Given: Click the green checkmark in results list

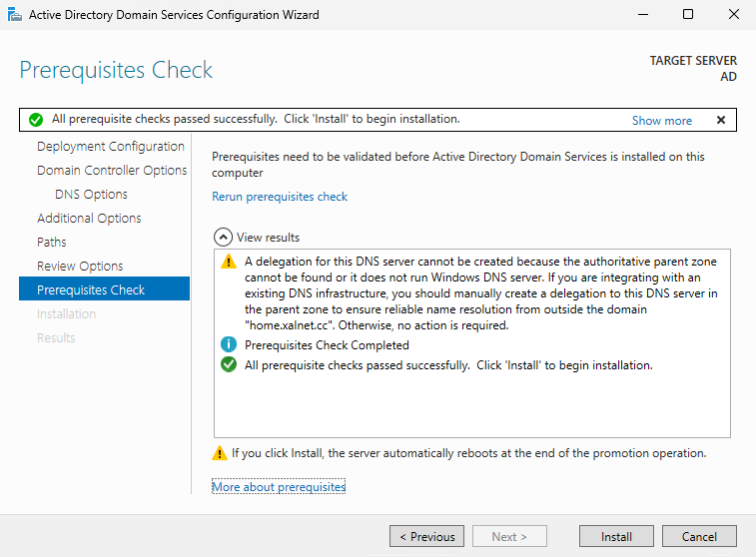Looking at the screenshot, I should tap(228, 365).
